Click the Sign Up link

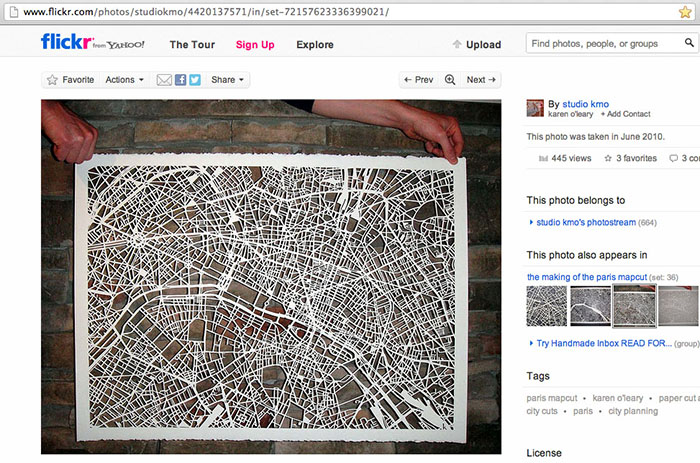coord(255,44)
